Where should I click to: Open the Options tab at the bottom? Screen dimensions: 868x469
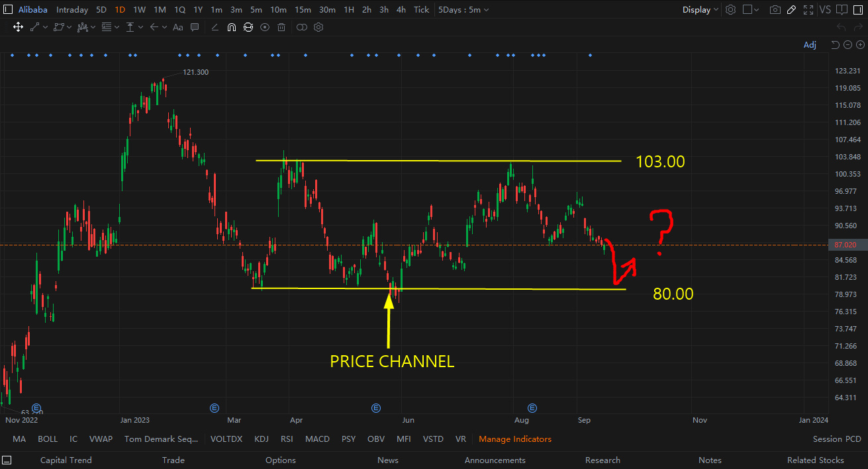click(280, 460)
